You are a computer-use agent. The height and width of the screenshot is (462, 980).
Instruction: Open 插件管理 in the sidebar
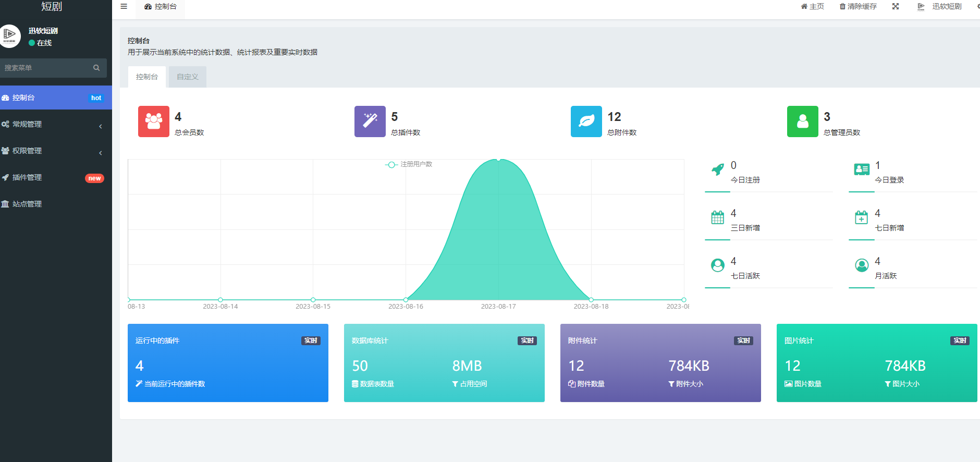click(52, 177)
